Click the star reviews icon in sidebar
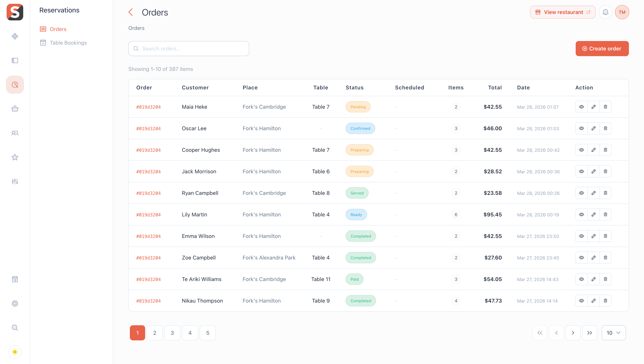The width and height of the screenshot is (644, 364). [15, 157]
